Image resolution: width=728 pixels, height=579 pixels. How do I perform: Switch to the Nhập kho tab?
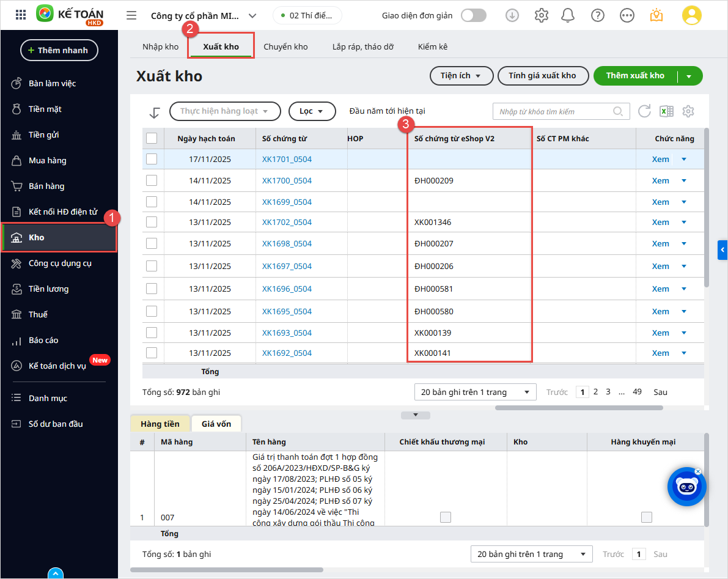(x=160, y=46)
